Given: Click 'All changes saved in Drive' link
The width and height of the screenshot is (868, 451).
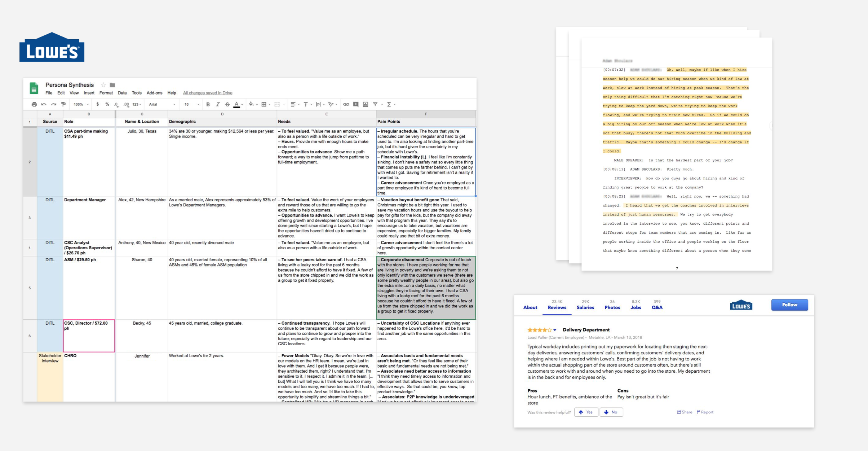Looking at the screenshot, I should coord(208,93).
